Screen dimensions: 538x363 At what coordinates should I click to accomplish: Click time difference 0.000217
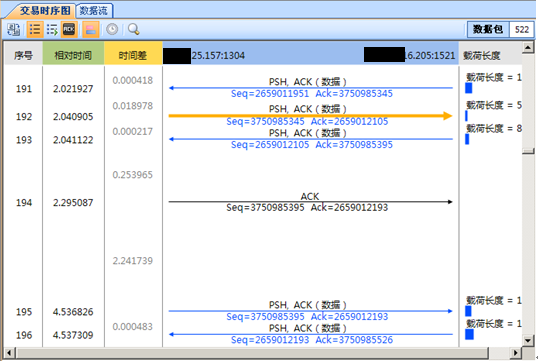[132, 131]
